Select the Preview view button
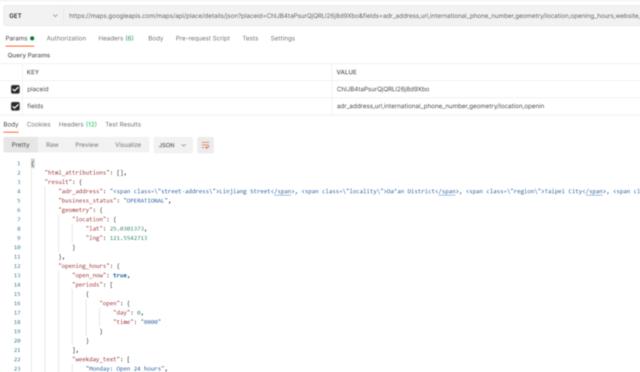 [x=87, y=145]
